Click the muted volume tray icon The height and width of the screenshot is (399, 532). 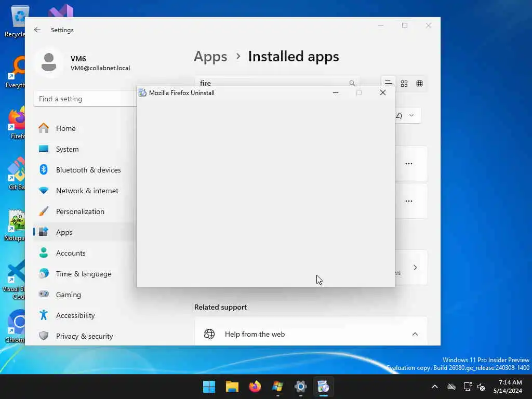coord(481,387)
